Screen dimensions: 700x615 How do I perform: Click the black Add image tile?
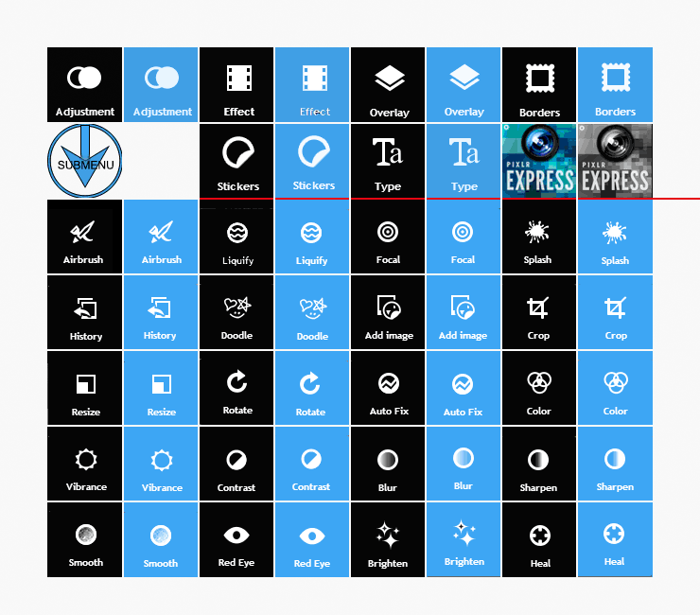point(388,312)
